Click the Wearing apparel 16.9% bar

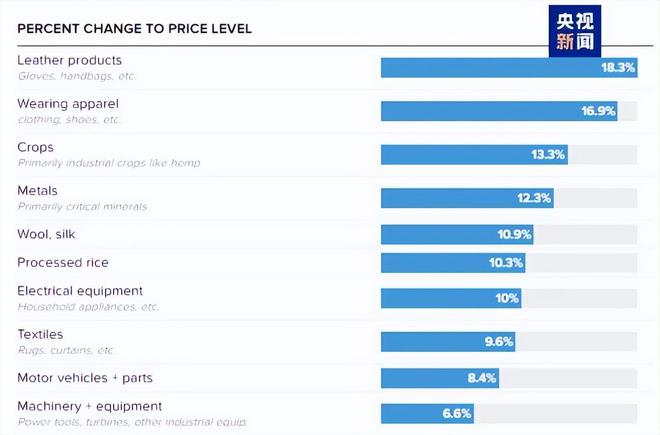(499, 111)
